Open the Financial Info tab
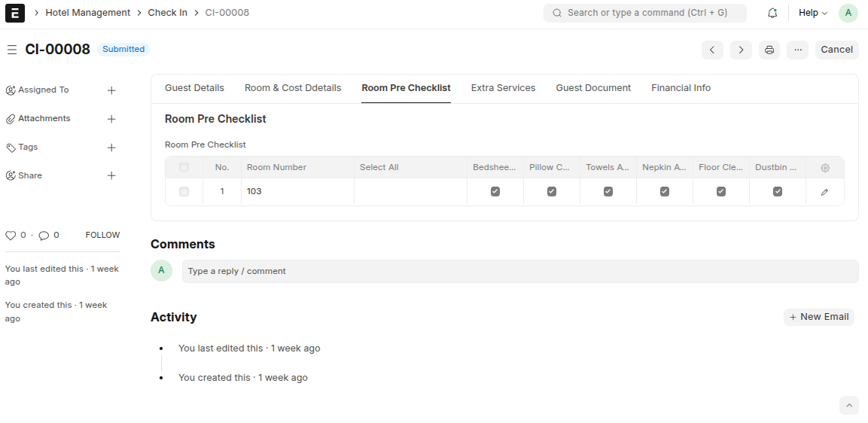 pos(681,88)
